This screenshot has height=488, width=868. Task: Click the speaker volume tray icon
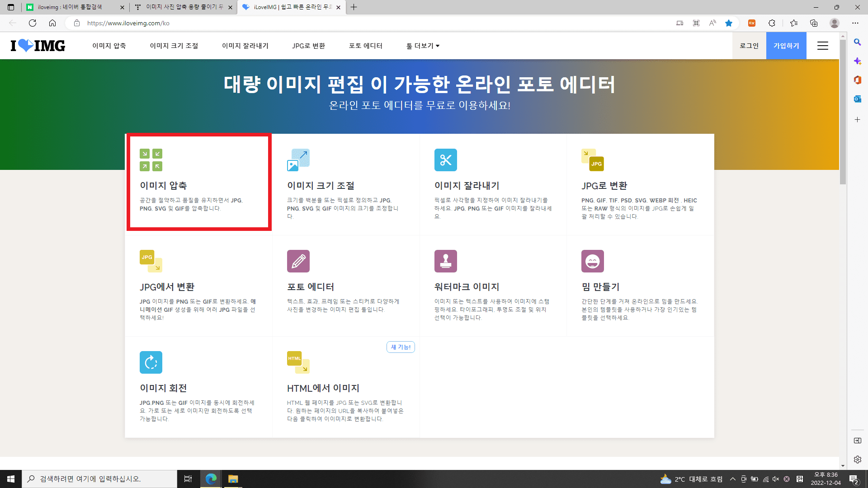coord(776,479)
